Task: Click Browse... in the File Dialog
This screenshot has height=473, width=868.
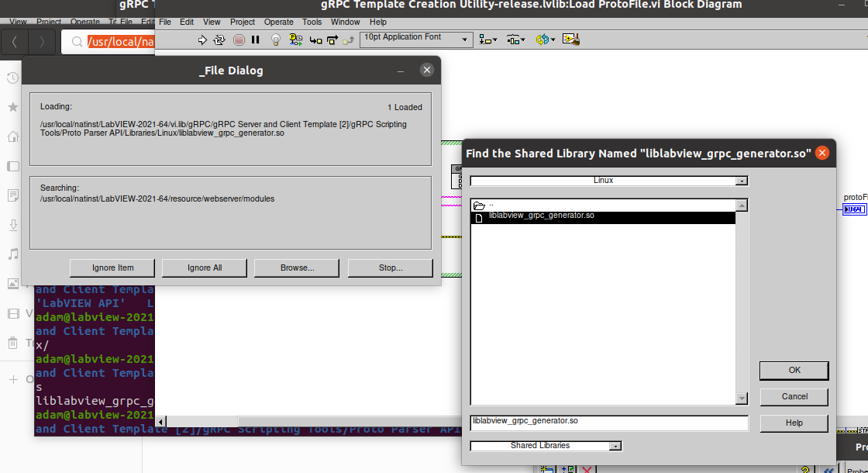Action: 297,268
